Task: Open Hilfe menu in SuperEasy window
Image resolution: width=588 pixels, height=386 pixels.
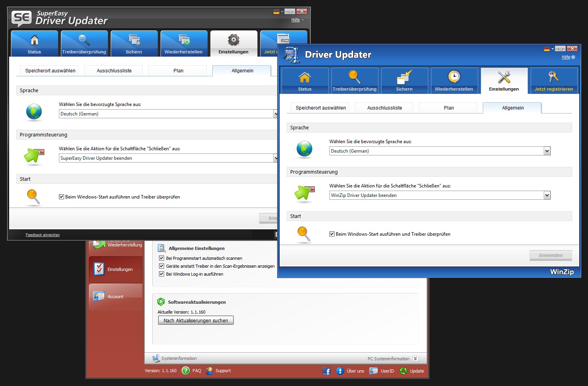Action: tap(297, 20)
